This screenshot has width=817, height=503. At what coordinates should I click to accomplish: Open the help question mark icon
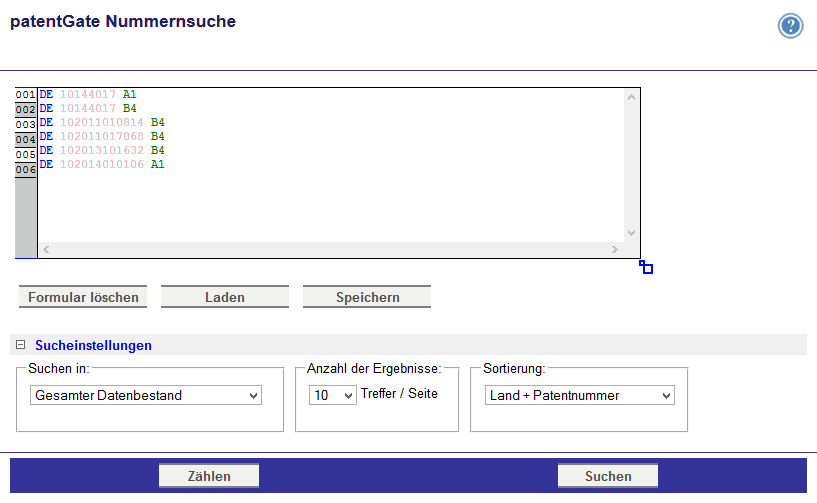pos(790,26)
